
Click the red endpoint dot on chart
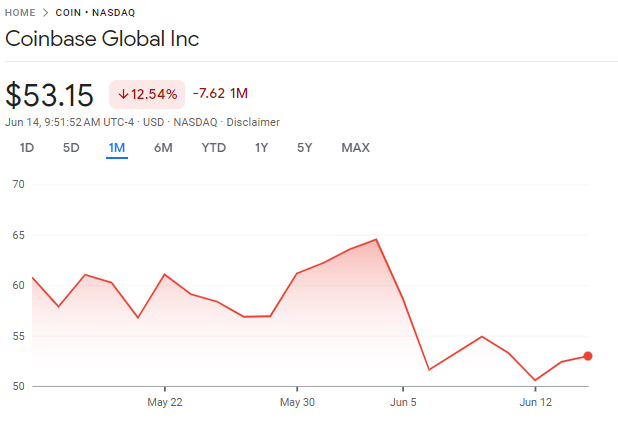click(588, 356)
